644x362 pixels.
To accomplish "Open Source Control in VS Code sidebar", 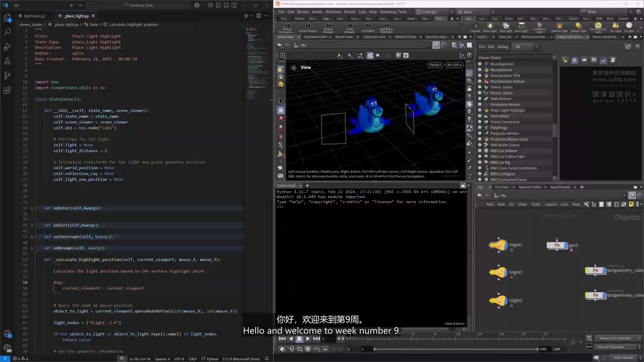I will [8, 75].
